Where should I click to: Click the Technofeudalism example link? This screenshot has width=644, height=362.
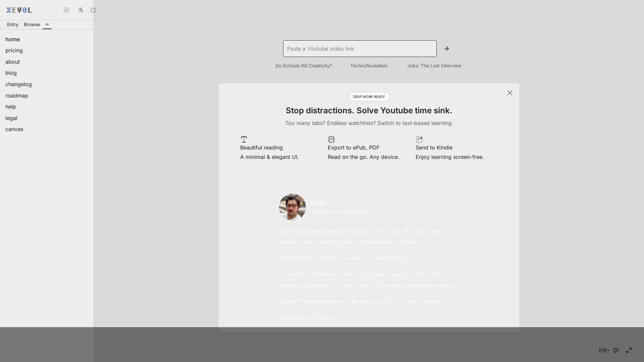tap(369, 66)
